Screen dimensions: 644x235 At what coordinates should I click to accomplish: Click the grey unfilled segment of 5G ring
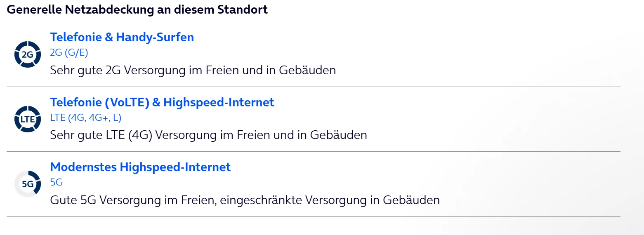pos(18,188)
